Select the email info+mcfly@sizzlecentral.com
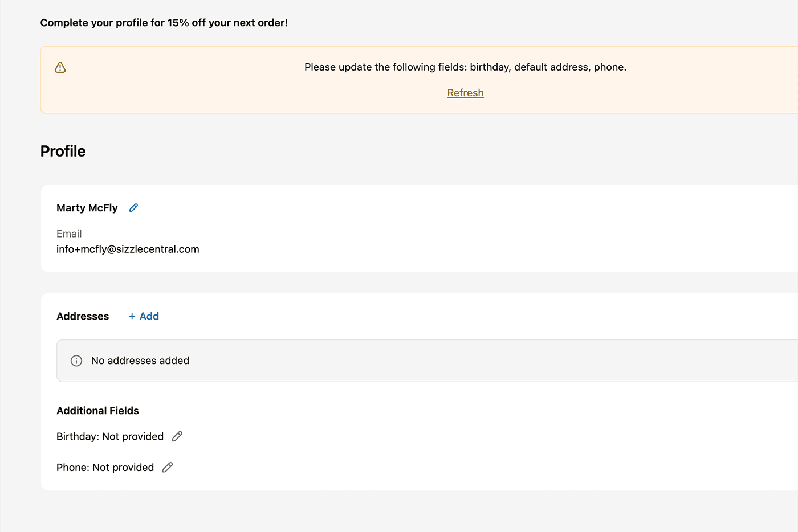This screenshot has width=798, height=532. click(x=128, y=249)
